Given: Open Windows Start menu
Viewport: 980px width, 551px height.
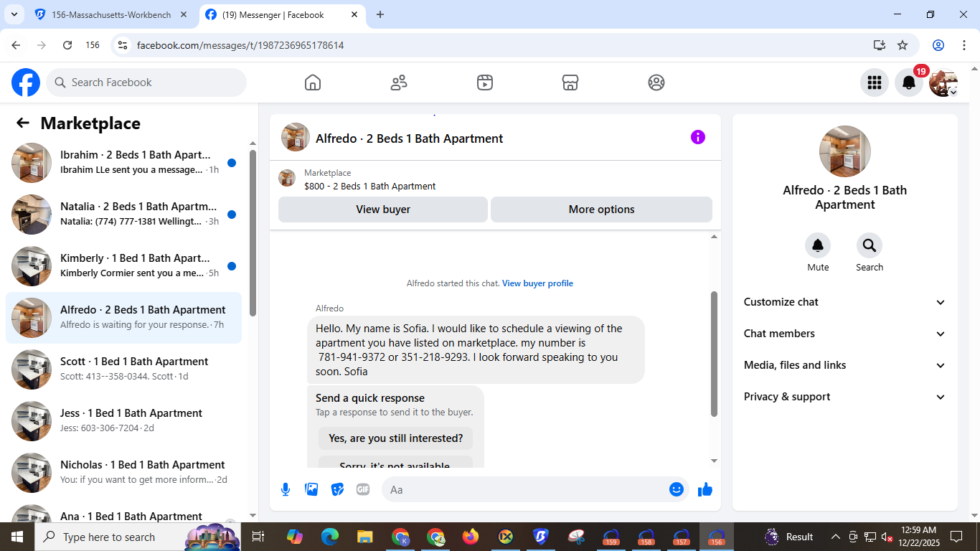Looking at the screenshot, I should coord(17,537).
